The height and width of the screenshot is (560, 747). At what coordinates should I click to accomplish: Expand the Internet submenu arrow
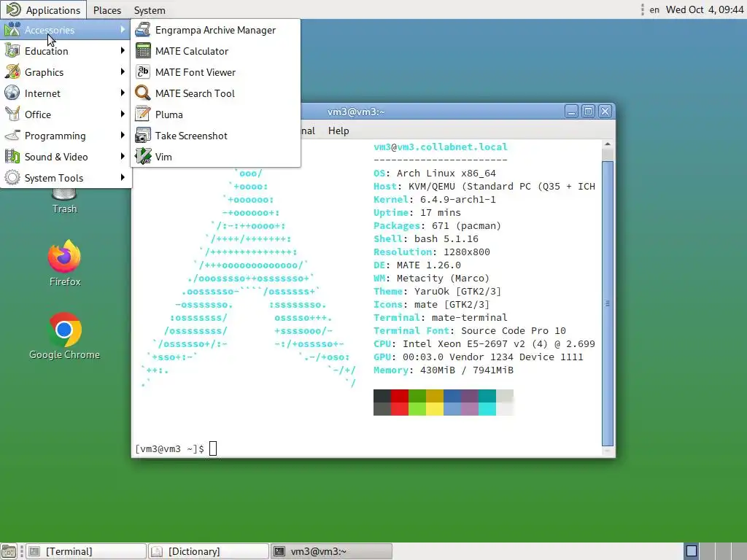[123, 93]
